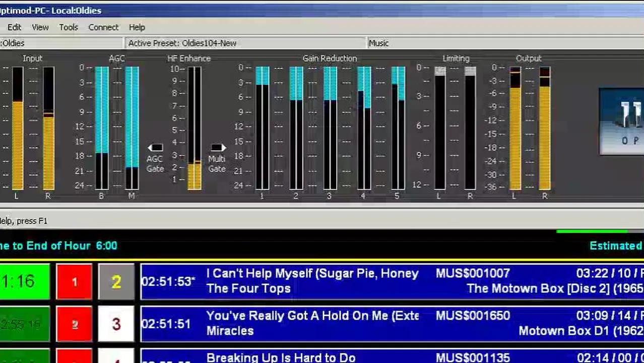This screenshot has height=363, width=644.
Task: Select the gray number 2 box
Action: [116, 282]
